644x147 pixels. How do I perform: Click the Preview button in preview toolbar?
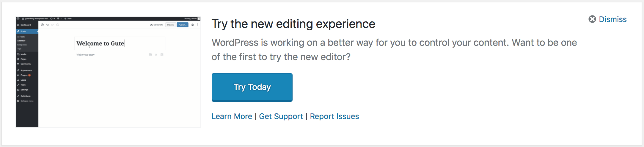171,25
